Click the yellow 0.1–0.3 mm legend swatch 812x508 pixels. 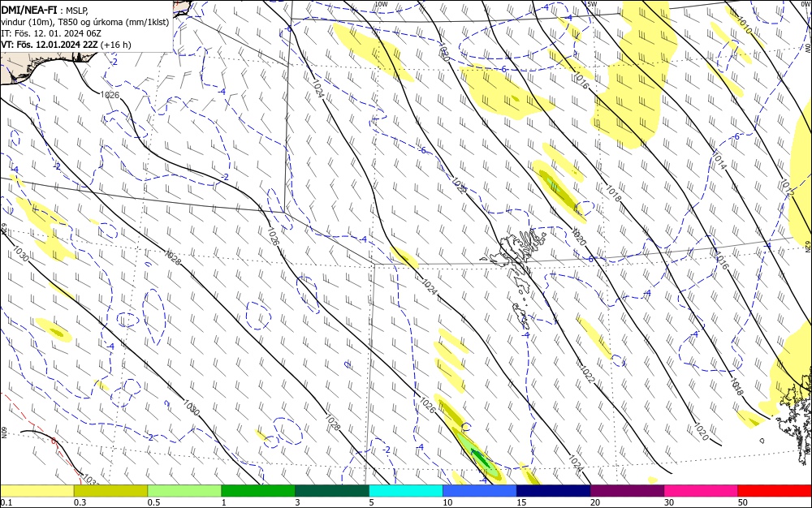point(37,491)
